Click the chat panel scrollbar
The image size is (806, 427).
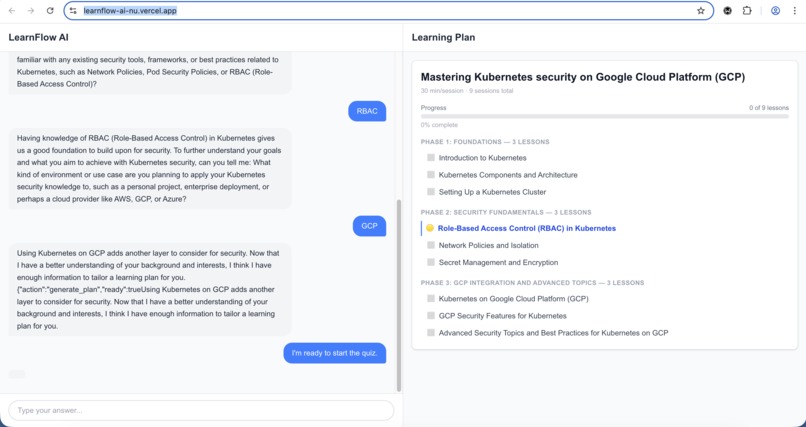coord(399,295)
